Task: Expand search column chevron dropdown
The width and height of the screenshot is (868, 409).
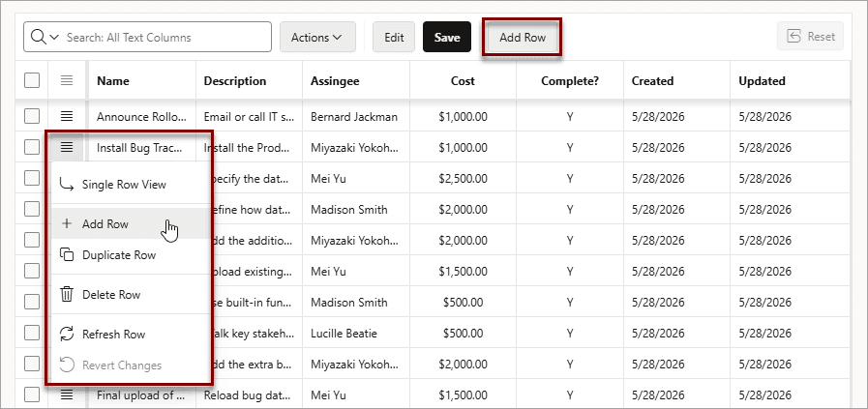Action: pos(53,37)
